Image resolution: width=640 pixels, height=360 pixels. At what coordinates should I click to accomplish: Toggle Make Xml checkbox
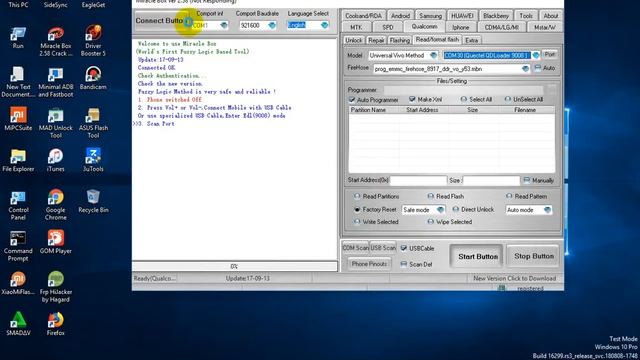(412, 99)
